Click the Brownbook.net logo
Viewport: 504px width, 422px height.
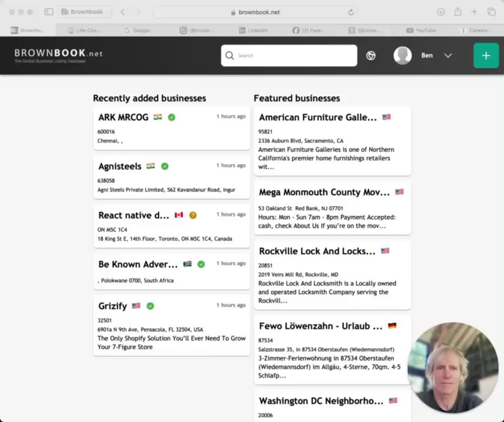pyautogui.click(x=58, y=54)
